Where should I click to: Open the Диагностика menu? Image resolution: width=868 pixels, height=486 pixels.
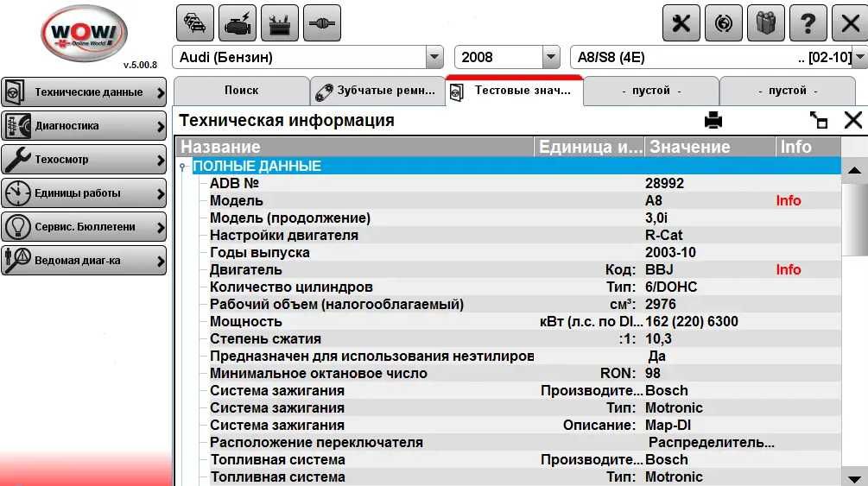coord(84,126)
